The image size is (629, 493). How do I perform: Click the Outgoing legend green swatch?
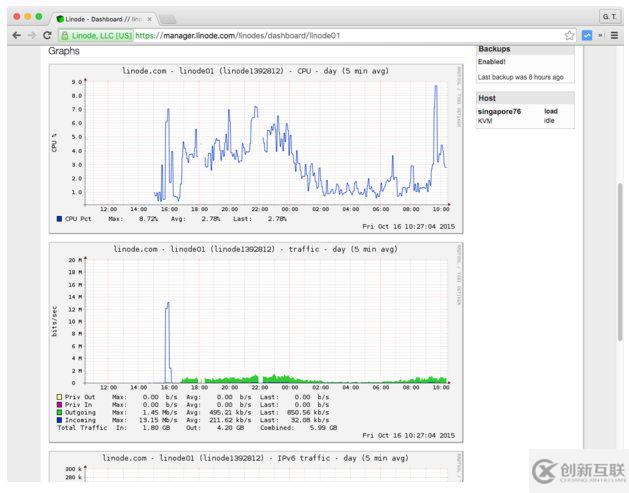point(59,412)
